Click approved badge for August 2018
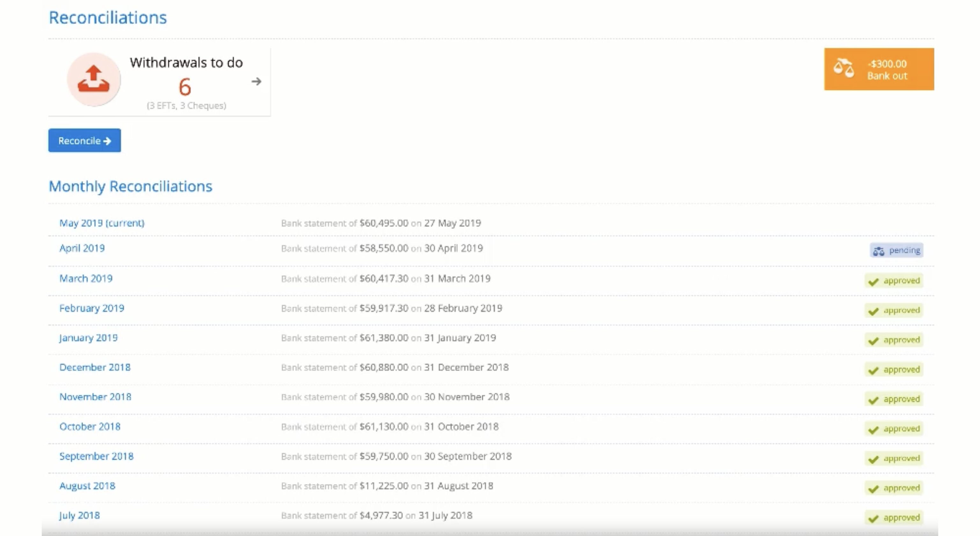This screenshot has width=980, height=536. point(894,488)
